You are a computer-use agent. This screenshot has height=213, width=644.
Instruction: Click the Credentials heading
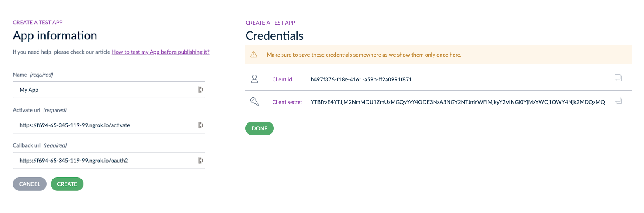coord(275,36)
